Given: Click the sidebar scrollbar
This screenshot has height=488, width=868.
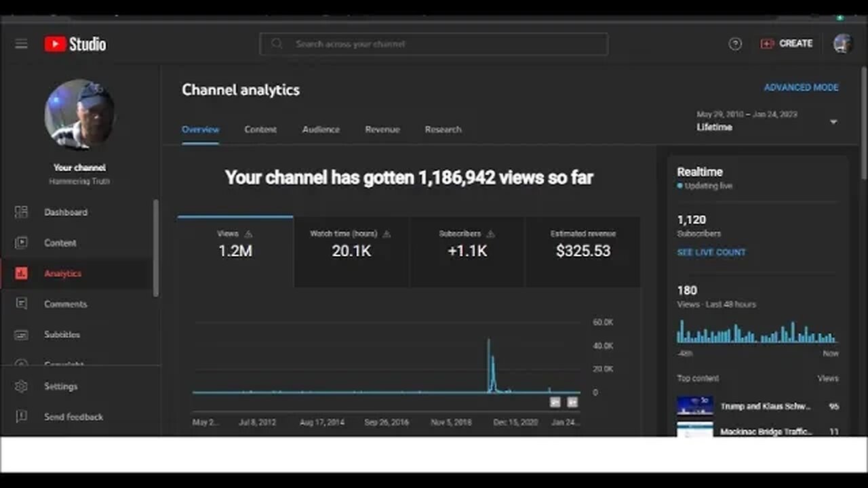Looking at the screenshot, I should [x=156, y=247].
